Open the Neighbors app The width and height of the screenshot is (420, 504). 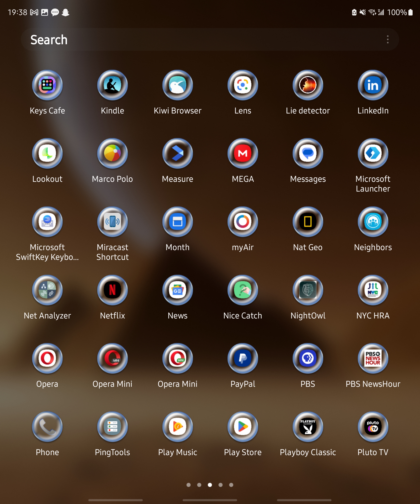[373, 222]
